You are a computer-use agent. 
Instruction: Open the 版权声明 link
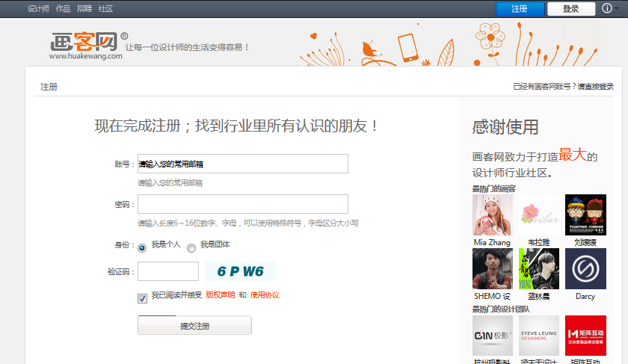(220, 295)
